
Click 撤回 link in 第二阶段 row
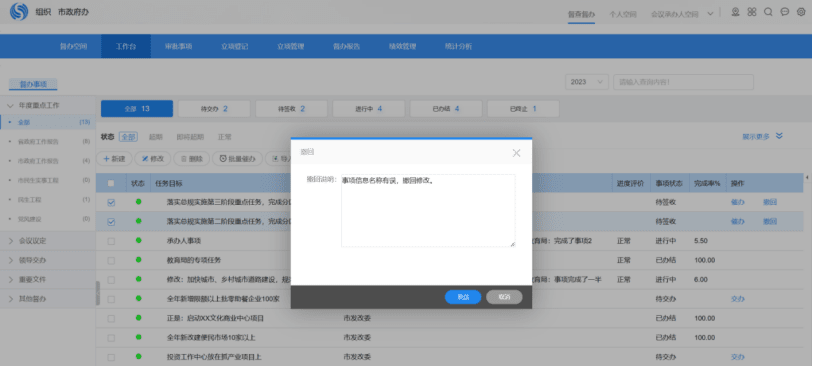(x=770, y=221)
